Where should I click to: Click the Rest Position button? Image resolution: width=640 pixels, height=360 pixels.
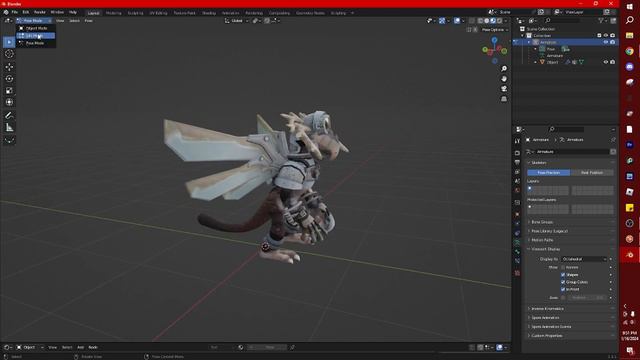pos(592,173)
